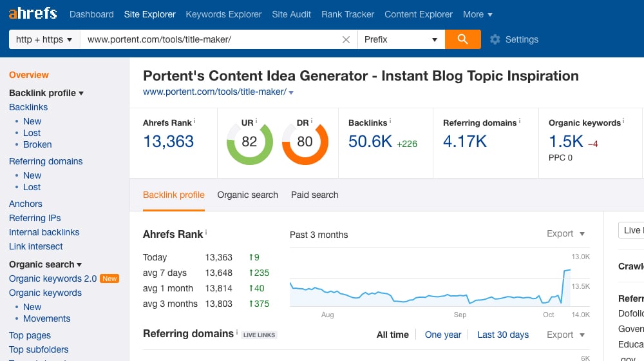The image size is (644, 361).
Task: Open Export dropdown for Referring domains chart
Action: pyautogui.click(x=565, y=335)
